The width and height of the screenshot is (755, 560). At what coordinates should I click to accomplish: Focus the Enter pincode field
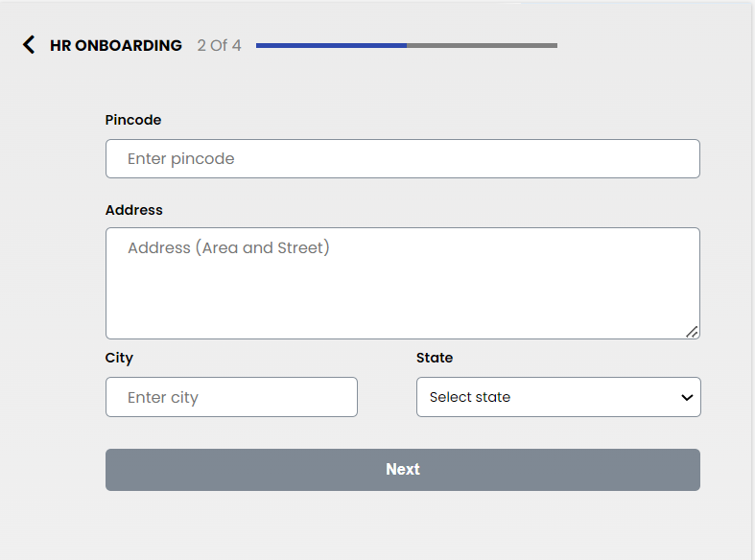pos(403,159)
